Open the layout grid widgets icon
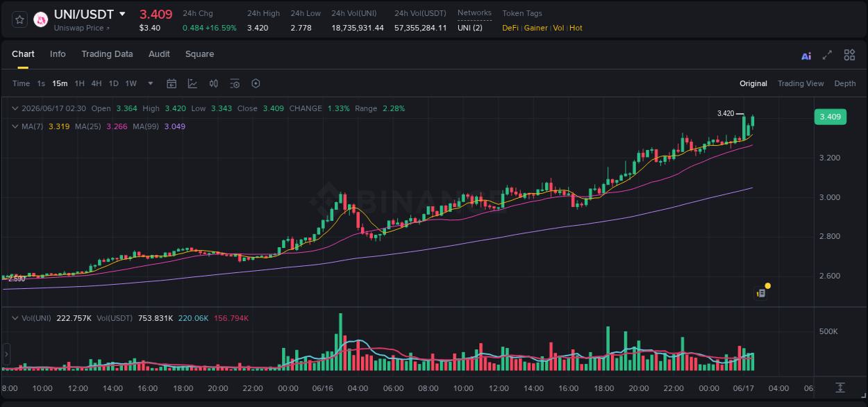The image size is (868, 407). [x=849, y=55]
